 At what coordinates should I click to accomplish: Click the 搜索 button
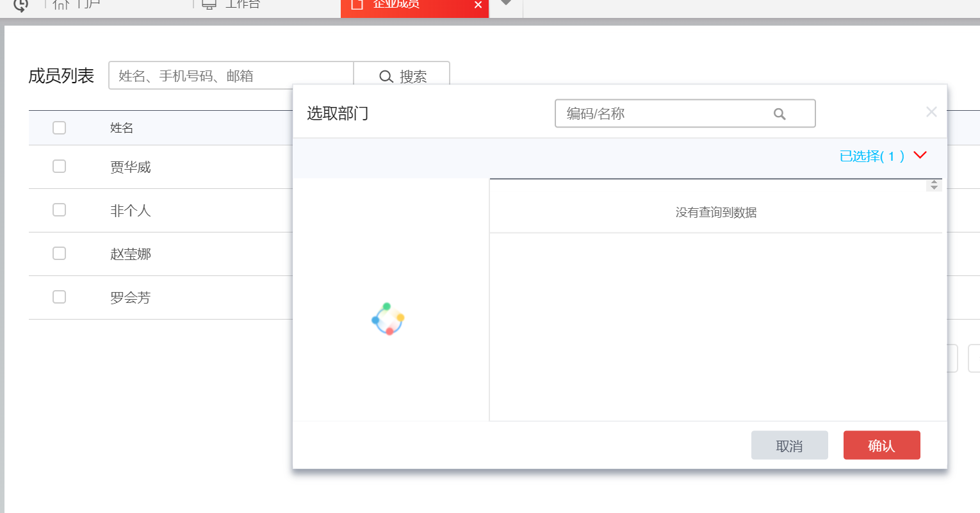402,76
